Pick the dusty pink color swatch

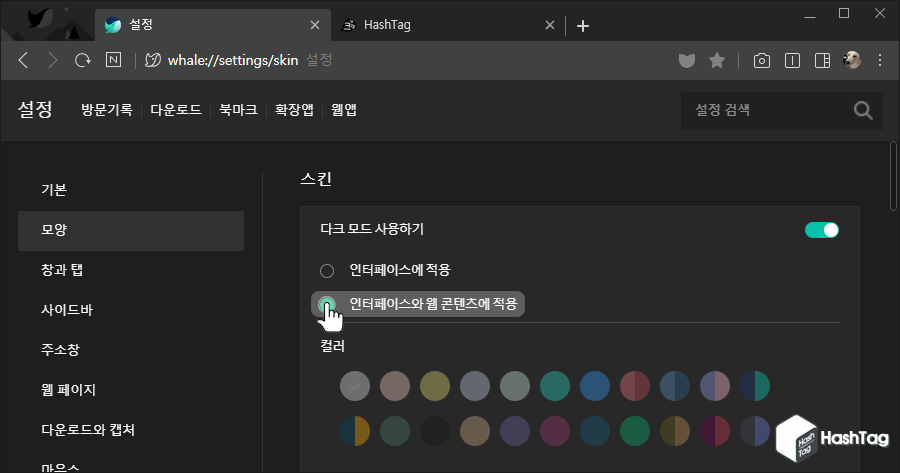395,386
